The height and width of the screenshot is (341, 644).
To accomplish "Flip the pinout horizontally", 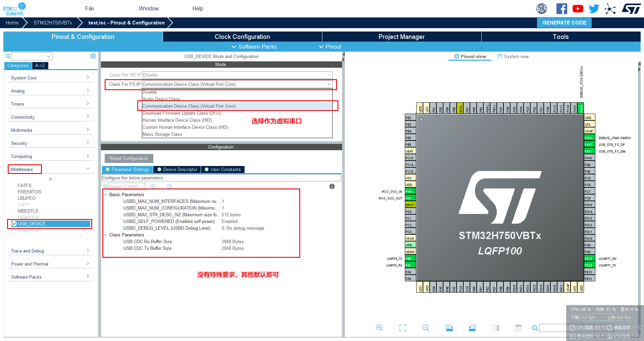I will (x=495, y=328).
